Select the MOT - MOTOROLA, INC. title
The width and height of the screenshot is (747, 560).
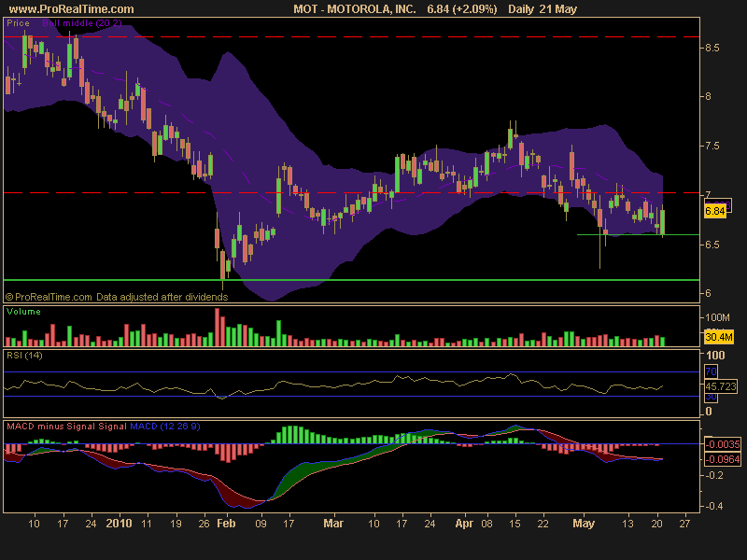355,9
